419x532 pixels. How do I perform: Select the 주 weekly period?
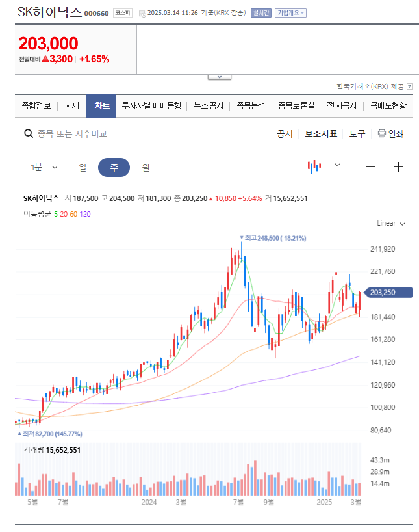pyautogui.click(x=114, y=167)
